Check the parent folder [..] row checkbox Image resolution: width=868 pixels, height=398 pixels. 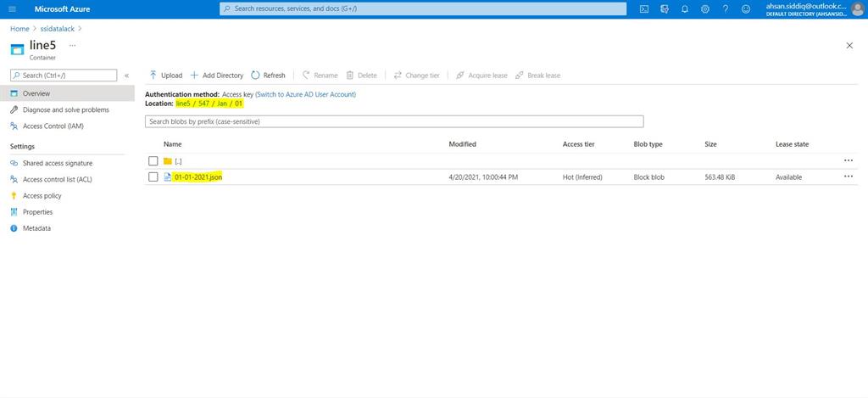(x=153, y=160)
